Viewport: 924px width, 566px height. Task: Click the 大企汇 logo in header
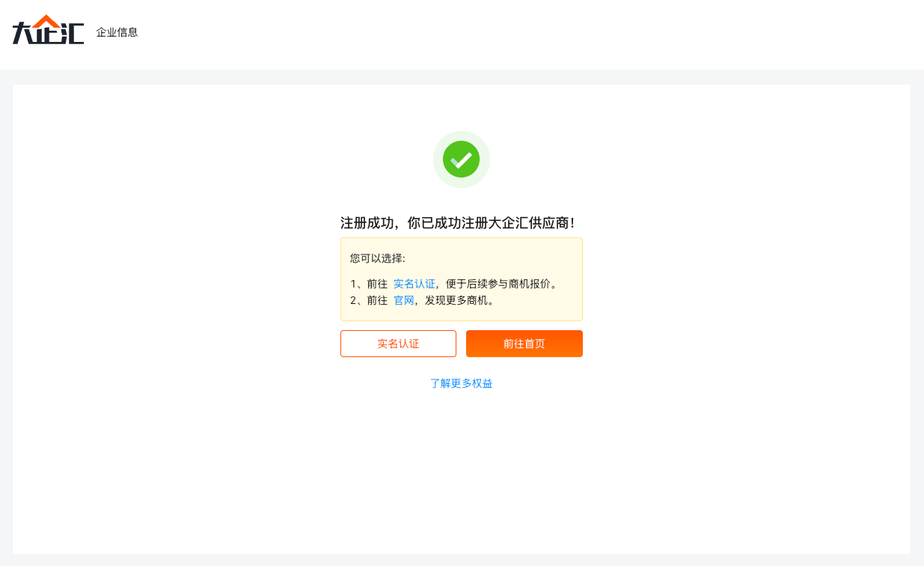(x=48, y=30)
